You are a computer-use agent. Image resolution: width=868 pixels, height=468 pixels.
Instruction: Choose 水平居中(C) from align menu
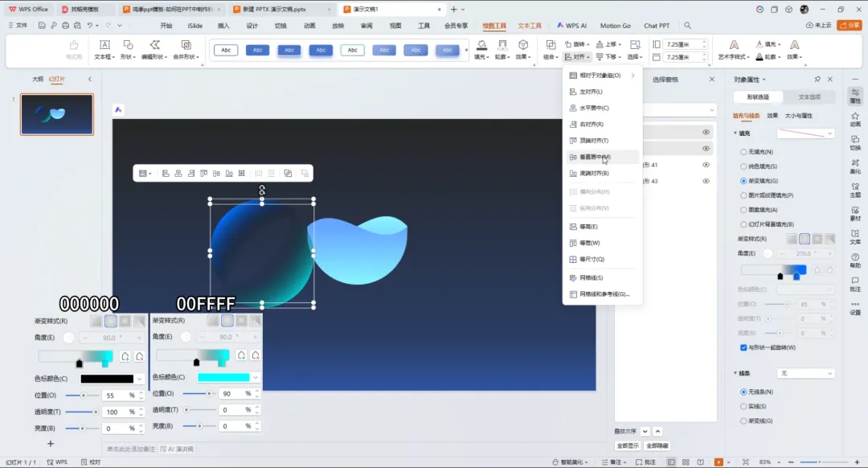click(602, 108)
